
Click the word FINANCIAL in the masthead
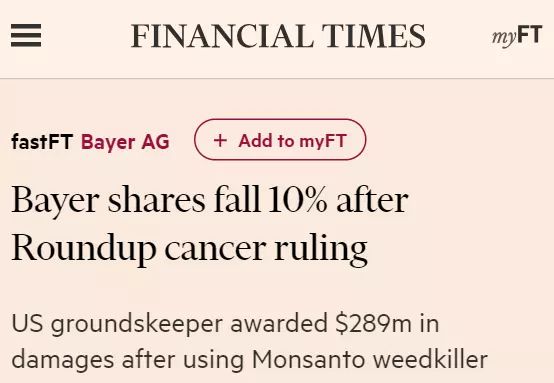point(222,36)
